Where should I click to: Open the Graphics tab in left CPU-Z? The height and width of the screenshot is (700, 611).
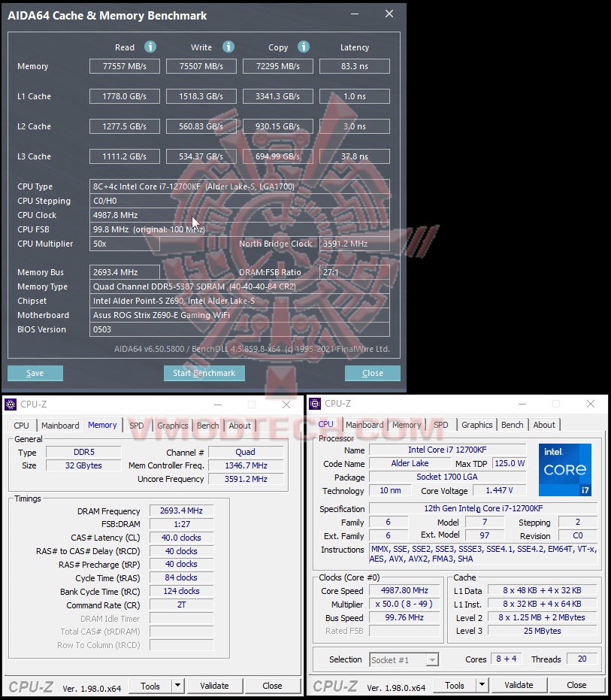click(172, 425)
